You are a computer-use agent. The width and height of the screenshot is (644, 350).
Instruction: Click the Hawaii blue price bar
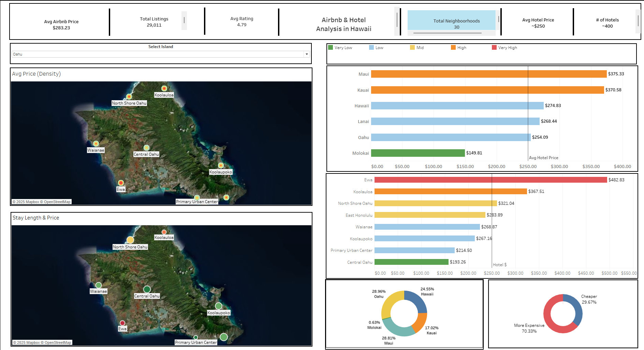point(457,106)
